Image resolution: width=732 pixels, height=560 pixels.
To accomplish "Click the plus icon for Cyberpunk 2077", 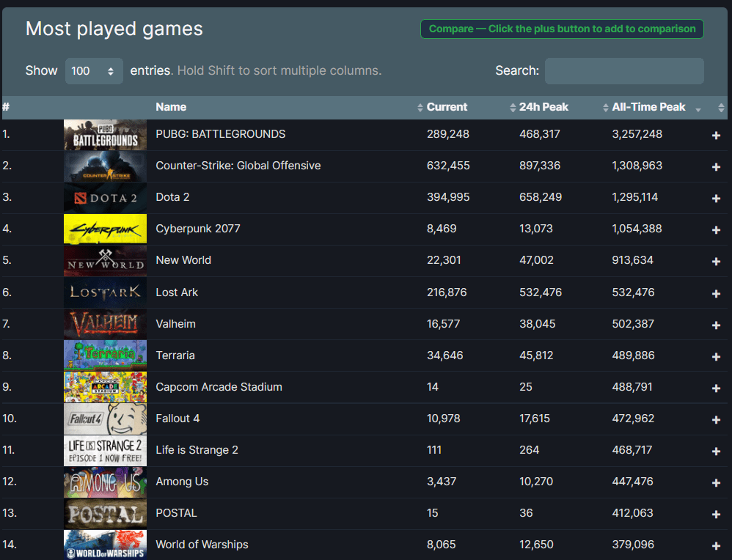I will [716, 229].
